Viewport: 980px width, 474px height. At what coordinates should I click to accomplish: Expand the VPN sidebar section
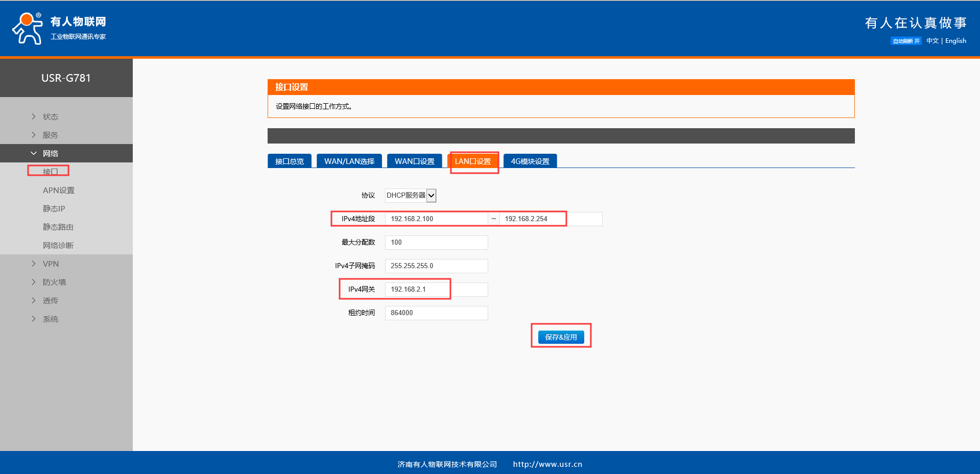(51, 264)
